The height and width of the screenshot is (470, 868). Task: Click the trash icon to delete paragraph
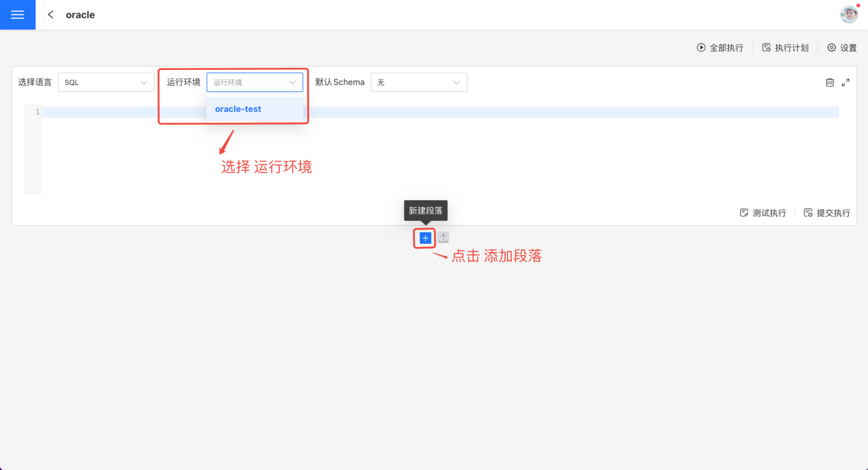click(830, 82)
